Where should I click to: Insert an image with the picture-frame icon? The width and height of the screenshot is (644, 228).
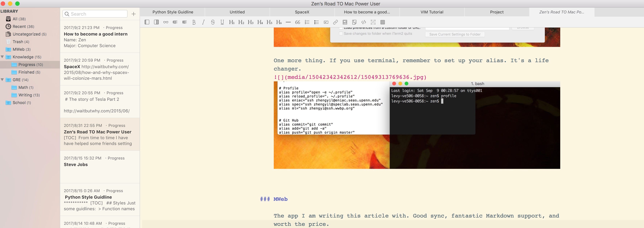(345, 22)
